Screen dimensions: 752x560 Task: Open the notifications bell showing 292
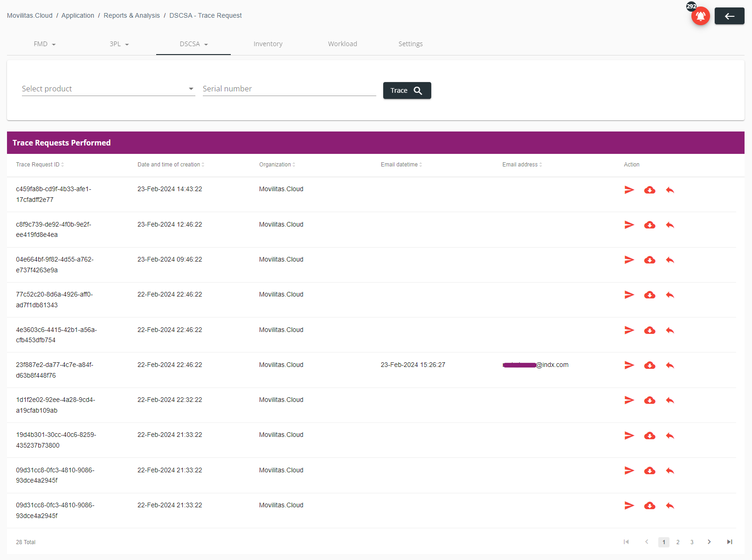(x=700, y=16)
